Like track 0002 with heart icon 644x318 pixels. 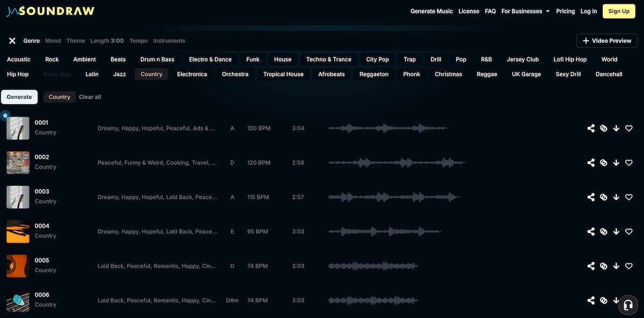coord(629,163)
